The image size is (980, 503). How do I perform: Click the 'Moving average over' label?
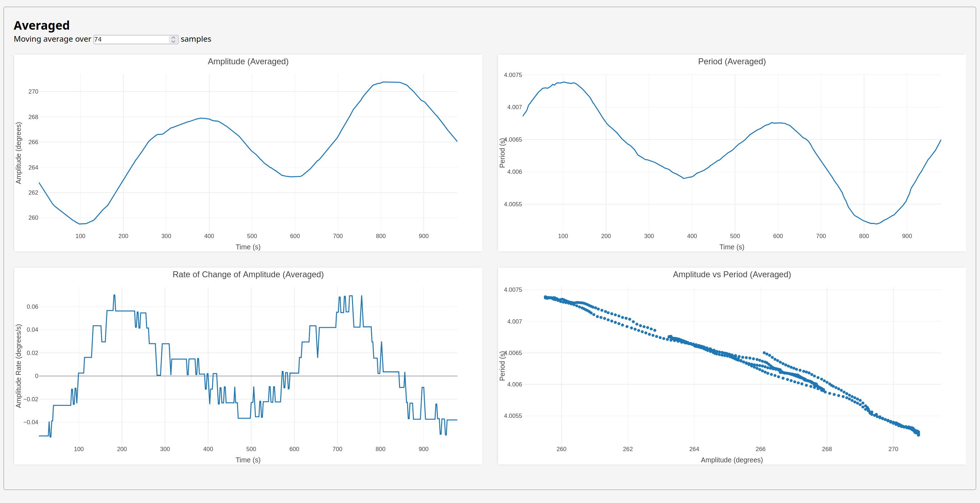tap(53, 39)
